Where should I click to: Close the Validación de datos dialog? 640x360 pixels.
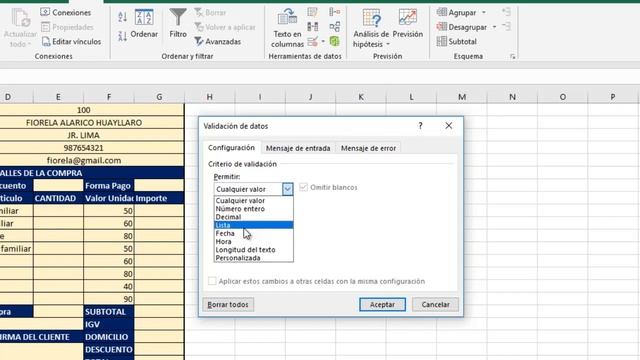click(x=449, y=126)
